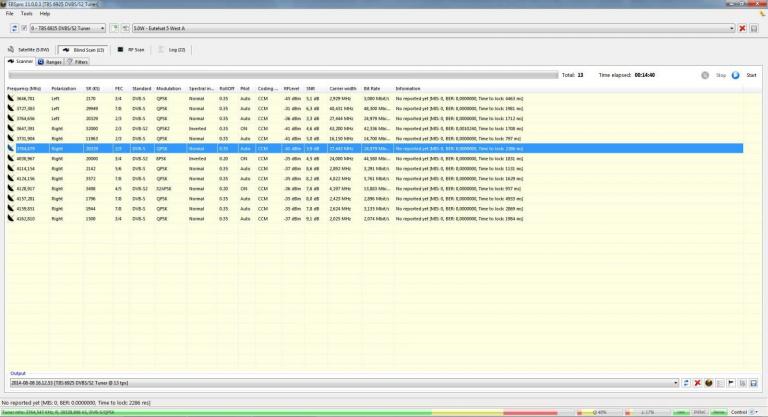Viewport: 768px width, 417px height.
Task: Select the Ranges sub-tab
Action: (51, 61)
